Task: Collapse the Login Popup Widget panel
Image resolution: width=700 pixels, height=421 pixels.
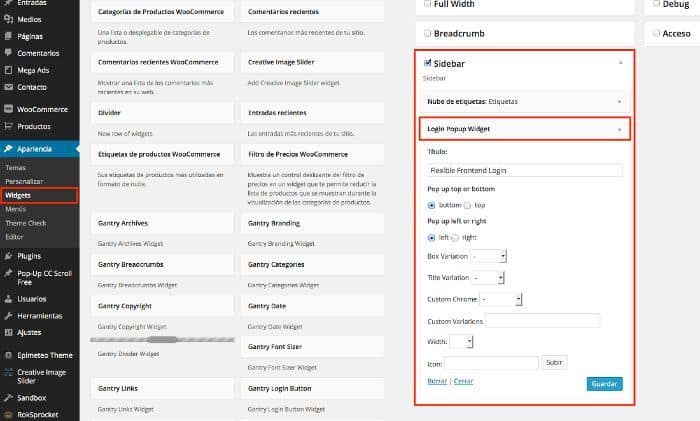Action: (x=619, y=129)
